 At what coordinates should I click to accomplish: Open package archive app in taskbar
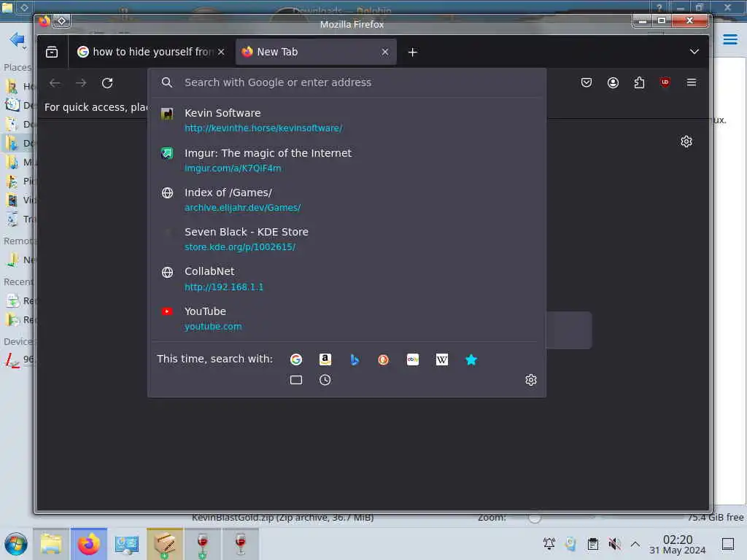[x=165, y=544]
